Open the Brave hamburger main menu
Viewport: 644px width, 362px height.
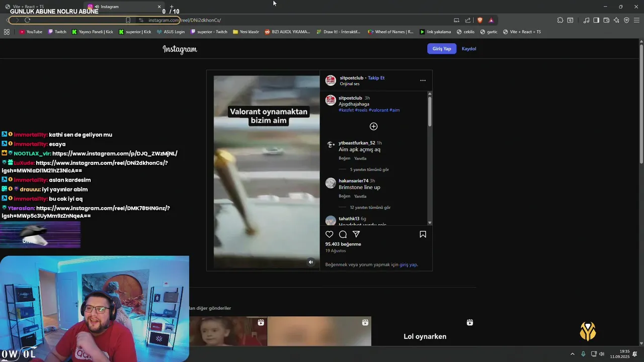pyautogui.click(x=636, y=20)
